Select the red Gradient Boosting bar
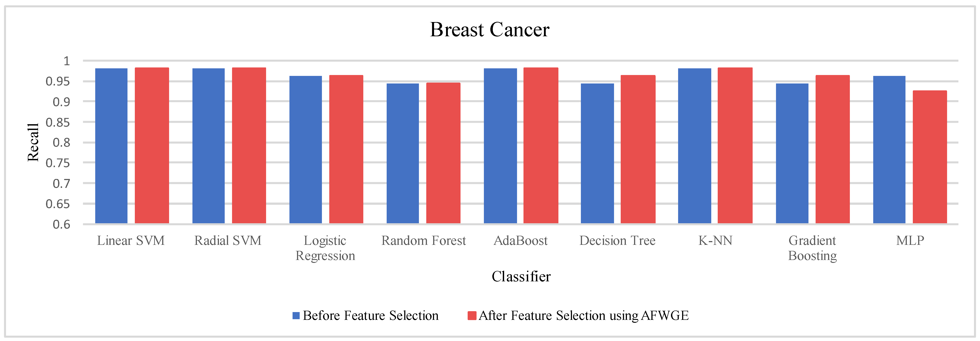The width and height of the screenshot is (980, 341). (832, 149)
